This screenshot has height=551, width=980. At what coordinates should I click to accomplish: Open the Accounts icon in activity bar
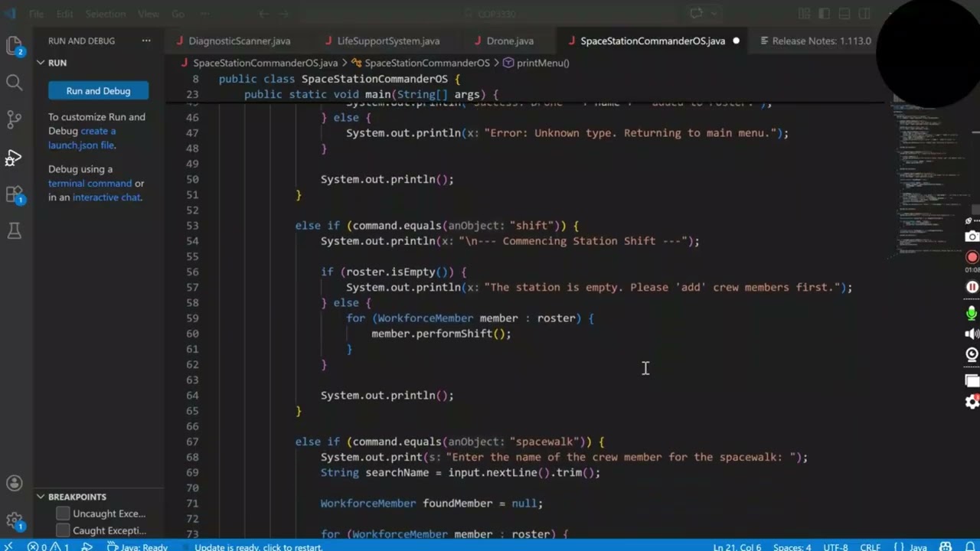tap(14, 483)
